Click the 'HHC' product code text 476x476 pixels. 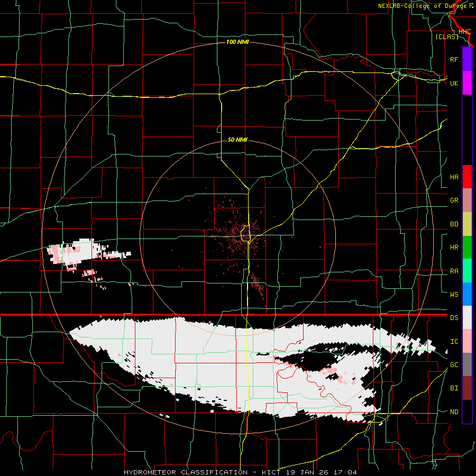tap(464, 32)
